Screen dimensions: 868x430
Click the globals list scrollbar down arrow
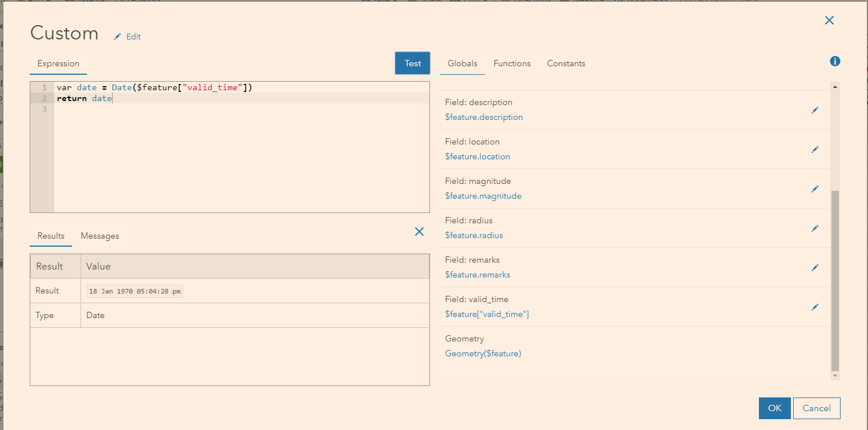tap(835, 376)
